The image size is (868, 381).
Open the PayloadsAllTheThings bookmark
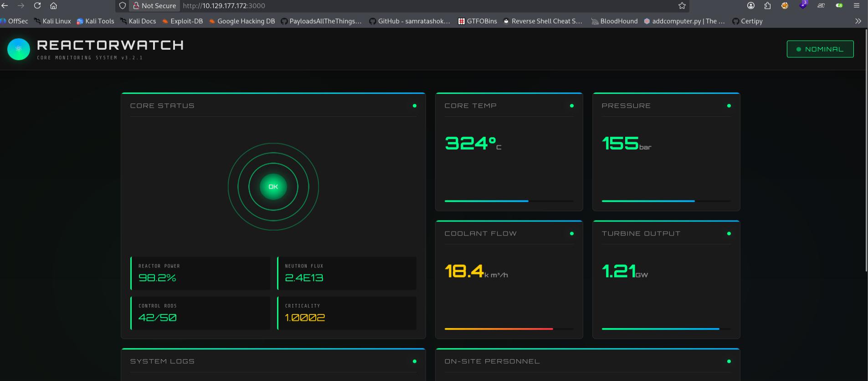click(321, 21)
